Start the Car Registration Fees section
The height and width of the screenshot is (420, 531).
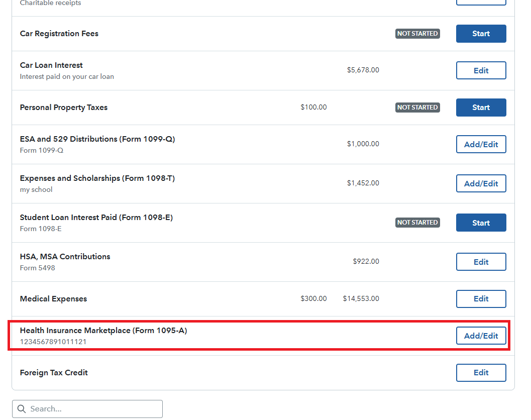(481, 34)
